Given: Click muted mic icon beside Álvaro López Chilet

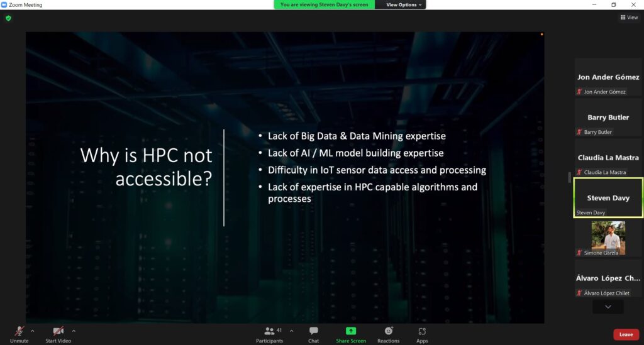Looking at the screenshot, I should pos(579,293).
